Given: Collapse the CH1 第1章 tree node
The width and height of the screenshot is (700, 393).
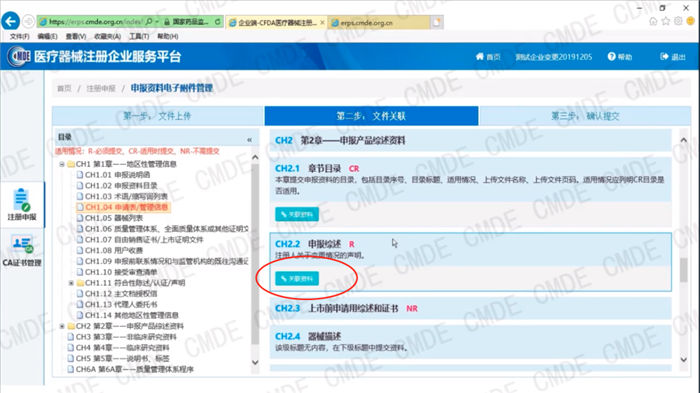Looking at the screenshot, I should (62, 164).
